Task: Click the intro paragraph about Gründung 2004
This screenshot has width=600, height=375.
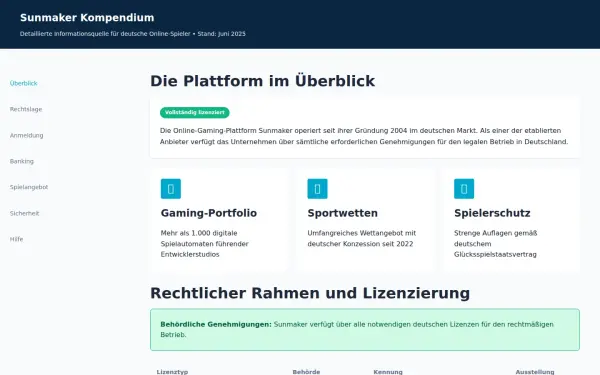Action: coord(364,136)
